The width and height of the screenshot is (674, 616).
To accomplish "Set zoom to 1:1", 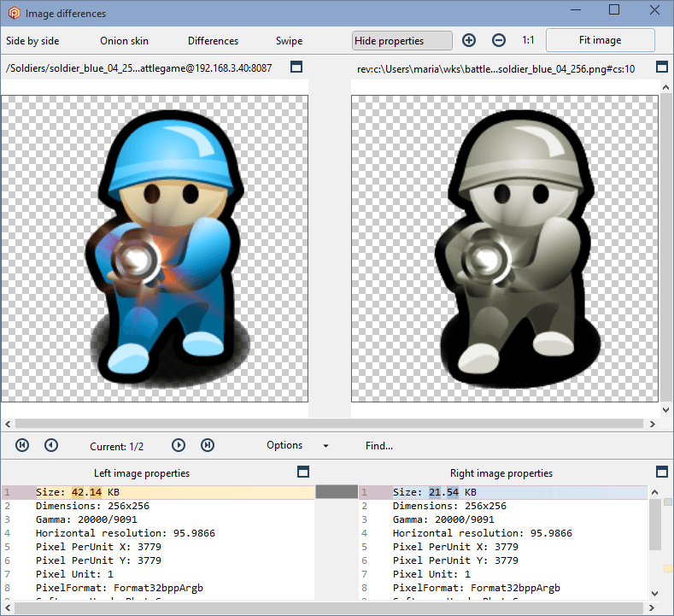I will coord(528,40).
